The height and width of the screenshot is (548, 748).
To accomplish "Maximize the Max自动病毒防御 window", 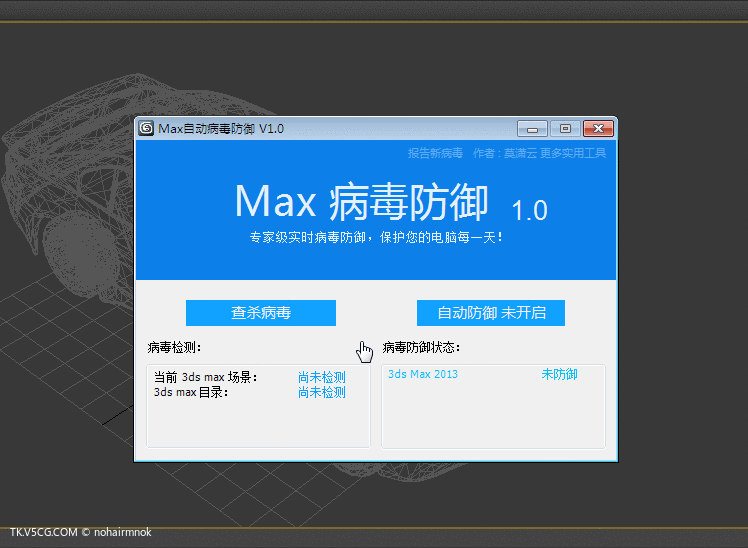I will (x=565, y=129).
